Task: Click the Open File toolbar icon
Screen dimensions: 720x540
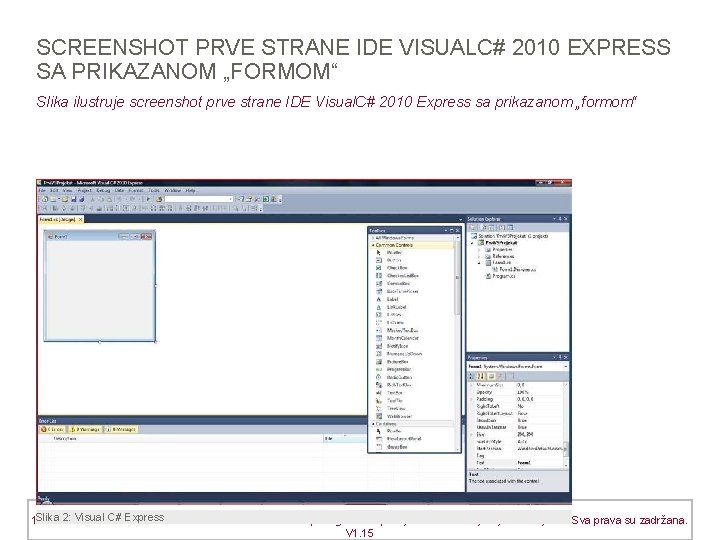Action: click(x=65, y=199)
